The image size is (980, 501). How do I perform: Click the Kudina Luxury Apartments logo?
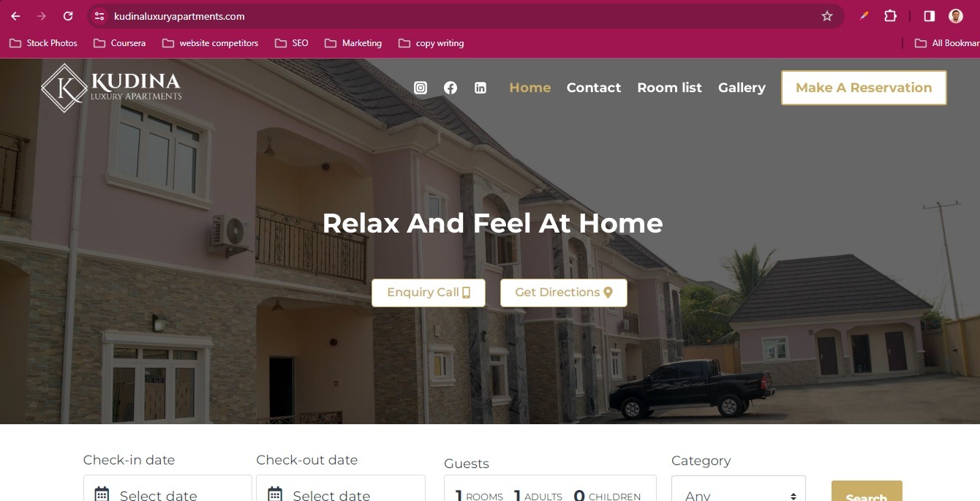pyautogui.click(x=111, y=88)
